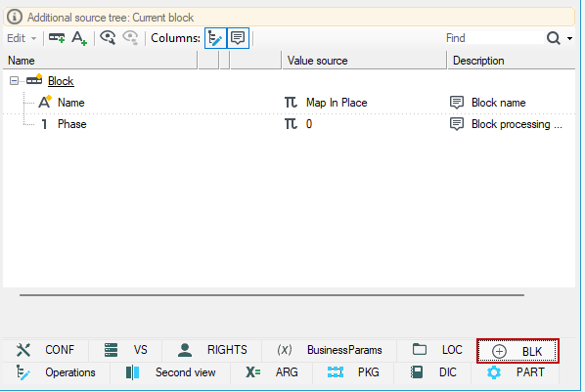Toggle the description column button

coord(238,38)
